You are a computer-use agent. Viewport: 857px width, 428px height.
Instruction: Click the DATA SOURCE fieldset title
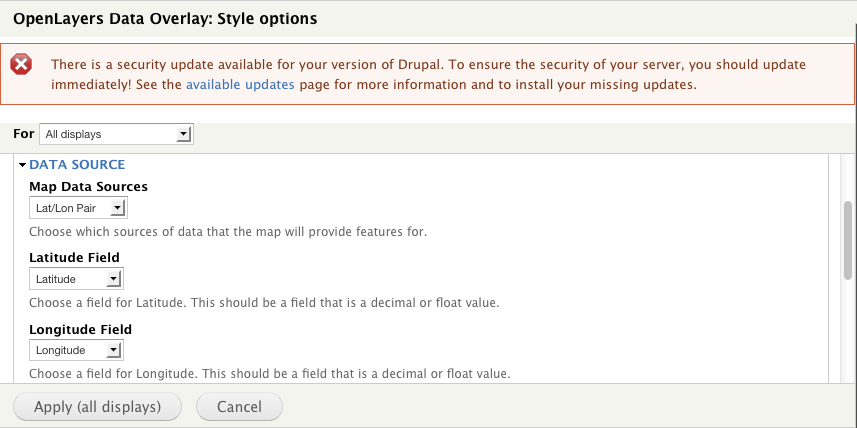click(x=77, y=164)
